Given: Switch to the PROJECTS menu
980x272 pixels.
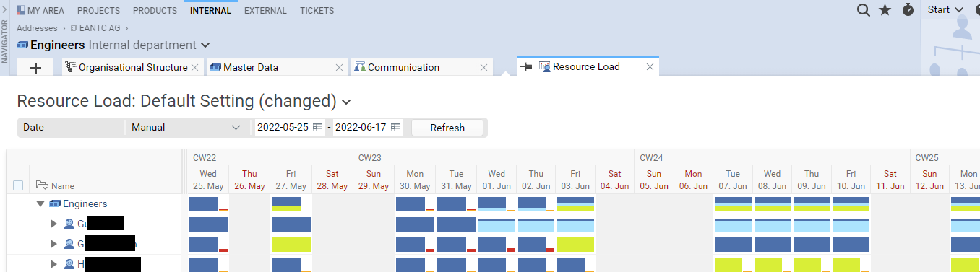Looking at the screenshot, I should (99, 11).
